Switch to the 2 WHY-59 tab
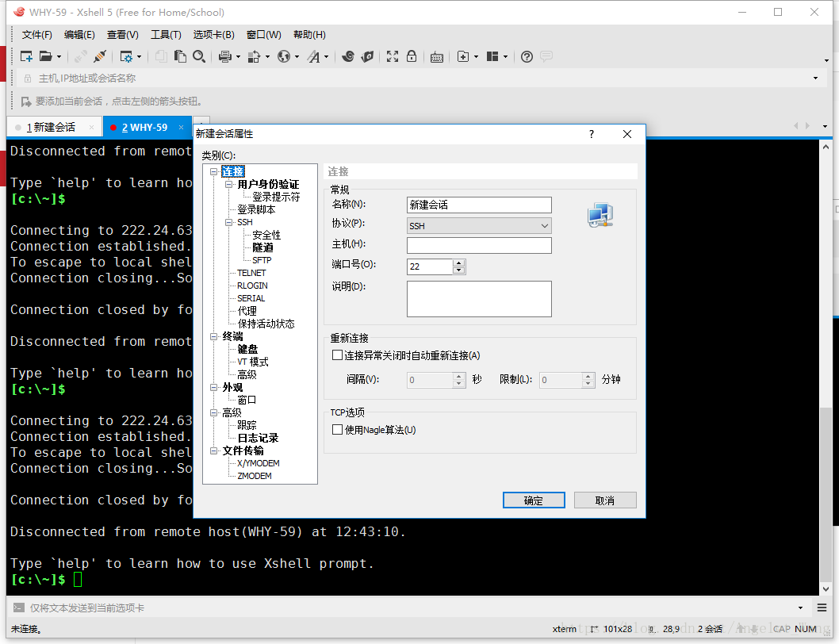The image size is (839, 644). tap(147, 128)
